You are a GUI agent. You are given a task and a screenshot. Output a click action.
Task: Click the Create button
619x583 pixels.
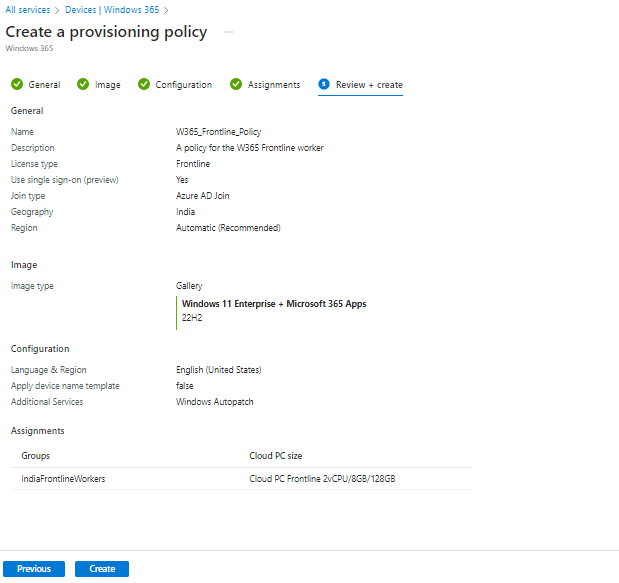coord(102,569)
